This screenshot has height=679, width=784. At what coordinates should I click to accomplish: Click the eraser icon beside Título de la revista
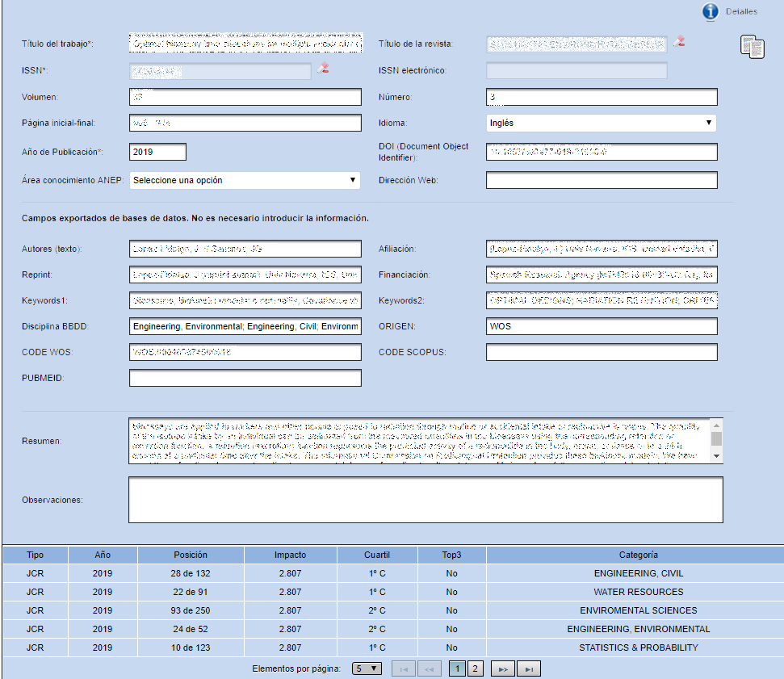pyautogui.click(x=679, y=42)
